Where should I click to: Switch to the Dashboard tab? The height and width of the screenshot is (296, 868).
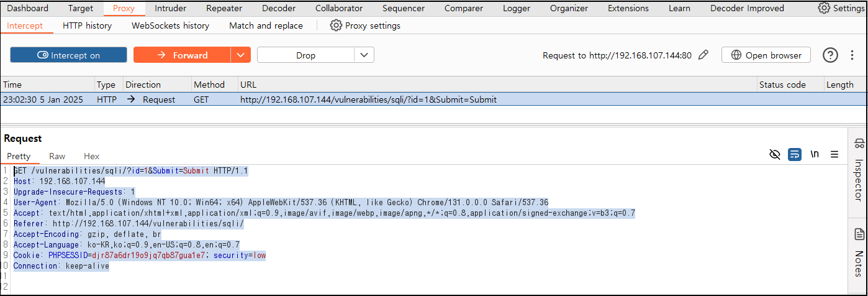pyautogui.click(x=27, y=8)
